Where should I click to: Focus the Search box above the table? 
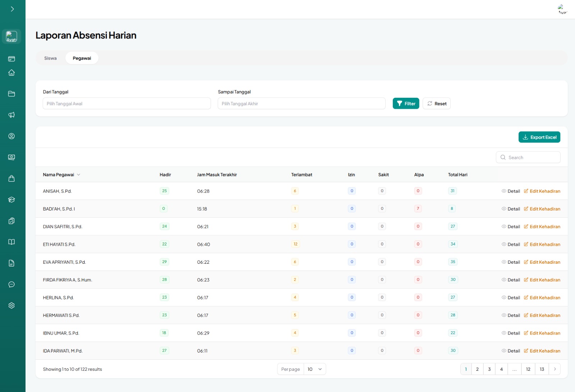pyautogui.click(x=528, y=157)
